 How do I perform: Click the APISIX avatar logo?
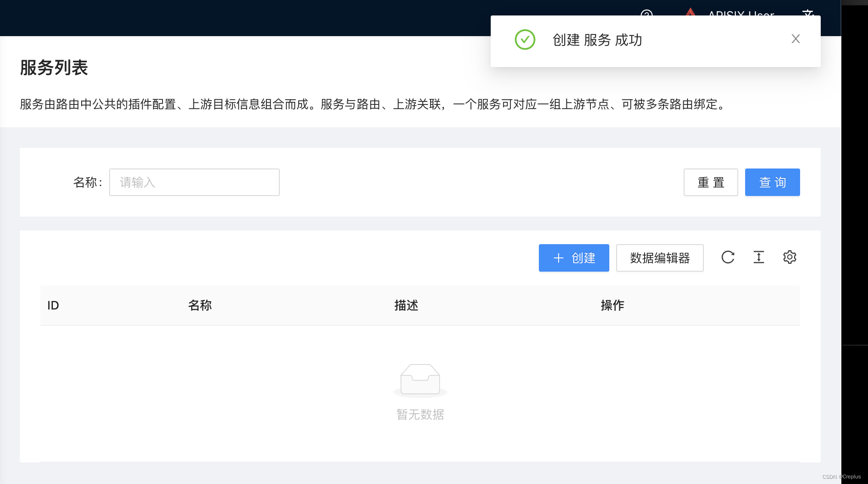tap(691, 12)
